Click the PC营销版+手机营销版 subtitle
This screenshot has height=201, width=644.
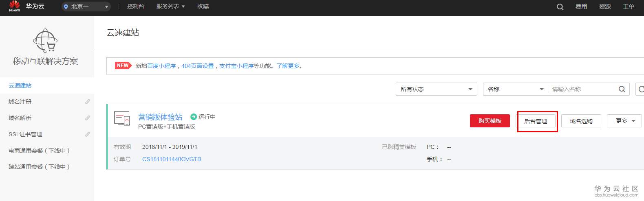pos(167,127)
